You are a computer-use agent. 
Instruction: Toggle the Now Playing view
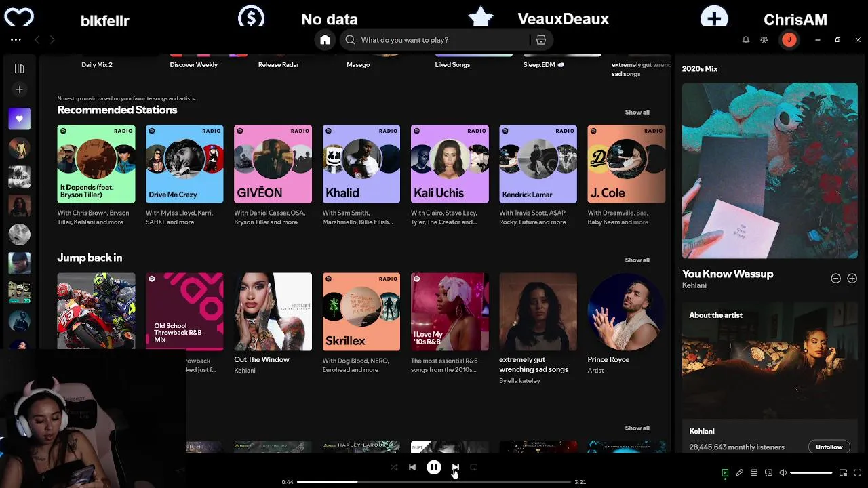point(725,473)
